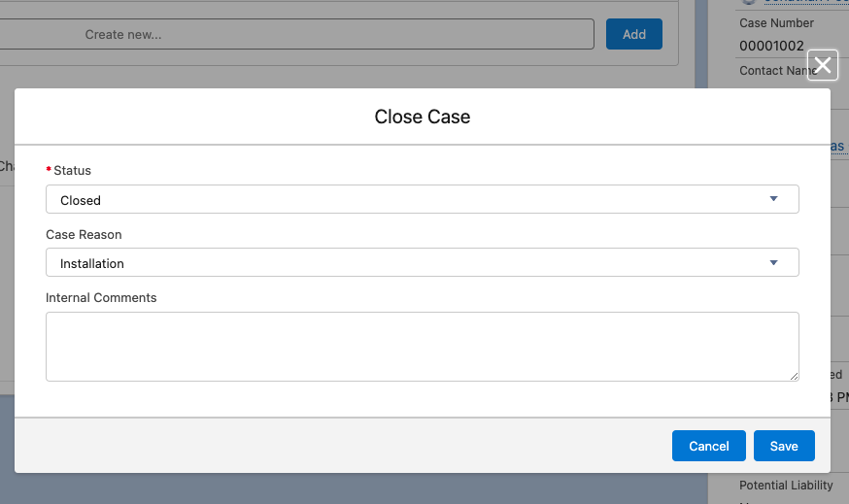849x504 pixels.
Task: Click the Contact Name label
Action: coord(777,71)
